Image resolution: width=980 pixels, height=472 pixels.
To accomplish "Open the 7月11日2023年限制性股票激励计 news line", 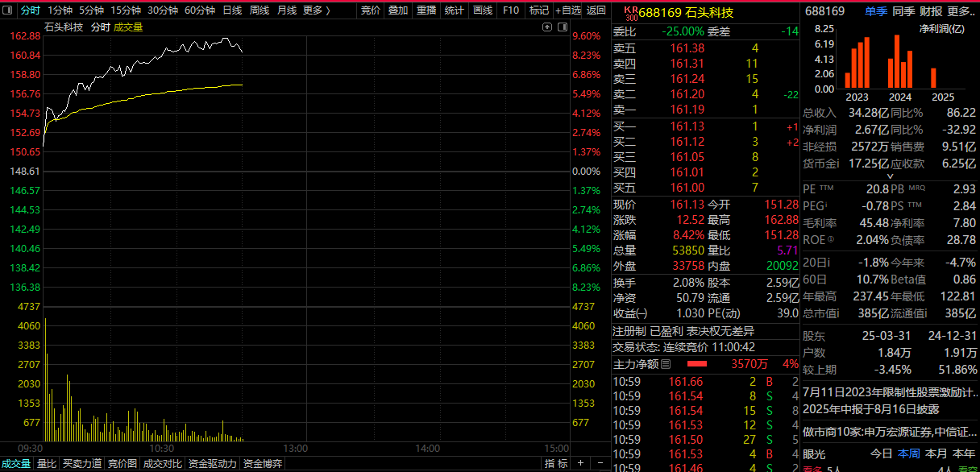I will coord(890,392).
